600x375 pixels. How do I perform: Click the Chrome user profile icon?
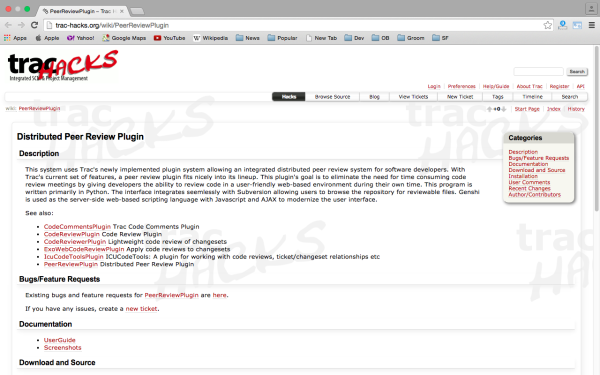coord(591,8)
